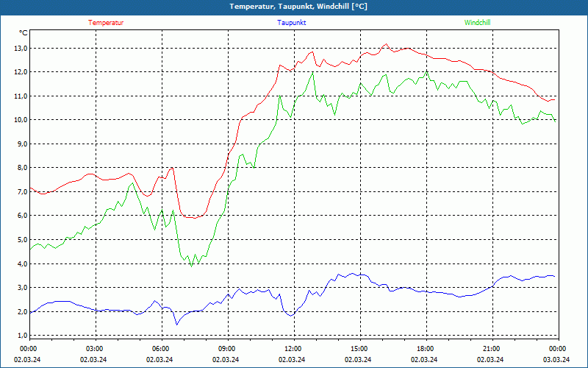588x368 pixels.
Task: Click the 1,0 y-axis label
Action: pyautogui.click(x=23, y=336)
